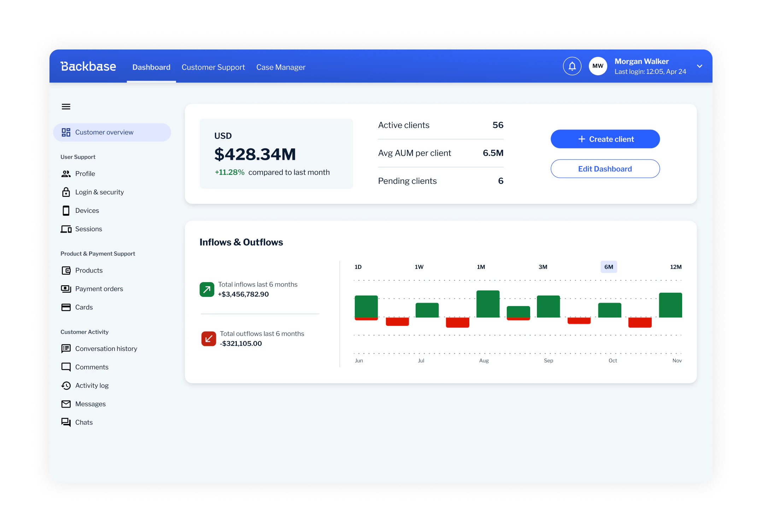Viewport: 762px width, 532px height.
Task: Switch the chart to 1M timeframe
Action: point(481,267)
